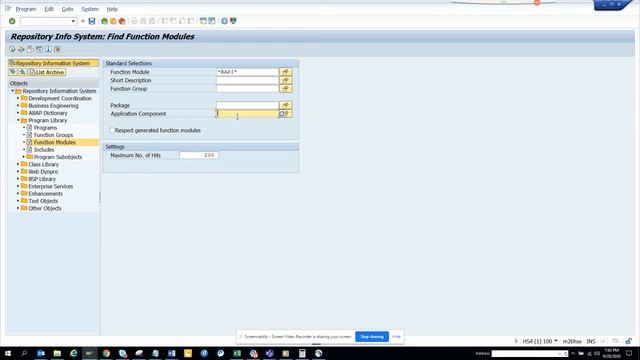
Task: Click the green Back icon
Action: coord(104,21)
